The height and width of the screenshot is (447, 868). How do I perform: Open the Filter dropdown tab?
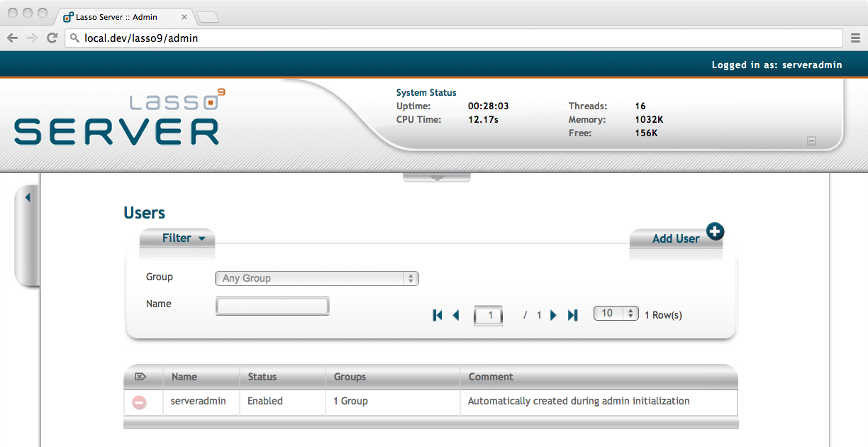tap(177, 238)
